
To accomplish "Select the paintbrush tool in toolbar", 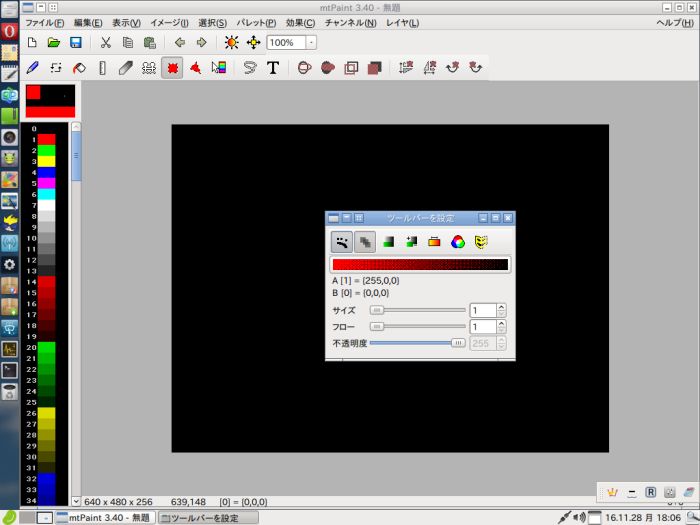I will (32, 68).
